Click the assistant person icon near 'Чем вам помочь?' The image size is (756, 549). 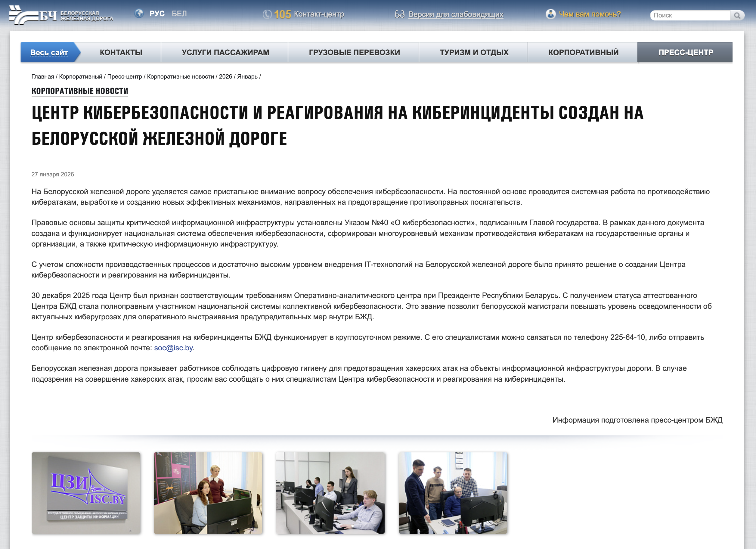pyautogui.click(x=551, y=14)
